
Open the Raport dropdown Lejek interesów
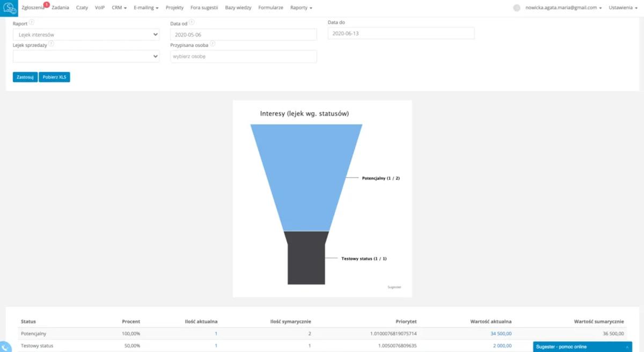pos(86,34)
